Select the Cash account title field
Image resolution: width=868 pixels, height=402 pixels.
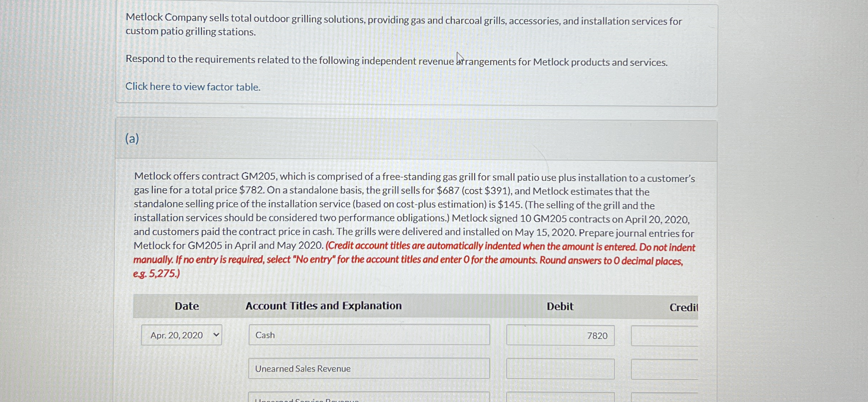369,335
